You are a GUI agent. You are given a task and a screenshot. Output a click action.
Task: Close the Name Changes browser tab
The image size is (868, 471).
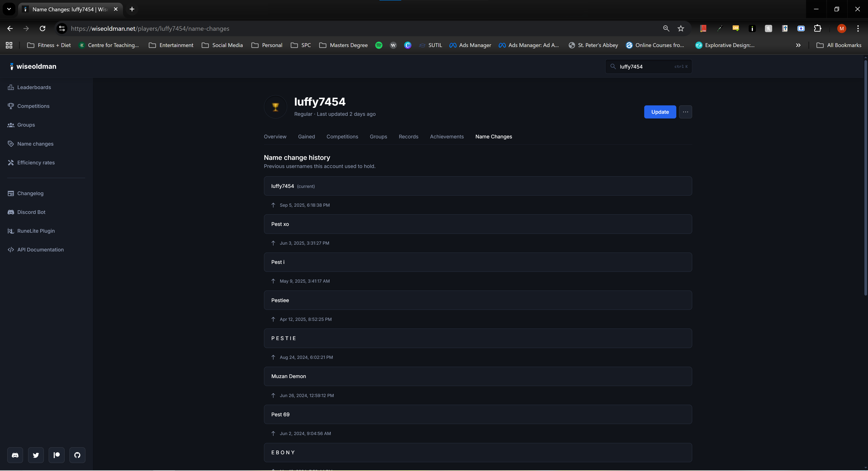tap(116, 9)
